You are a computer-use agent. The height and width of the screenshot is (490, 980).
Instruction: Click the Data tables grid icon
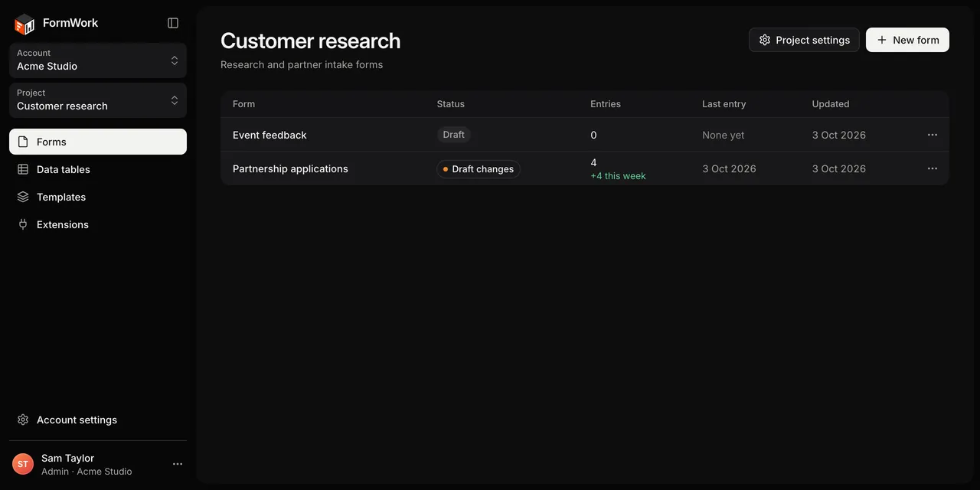[23, 169]
